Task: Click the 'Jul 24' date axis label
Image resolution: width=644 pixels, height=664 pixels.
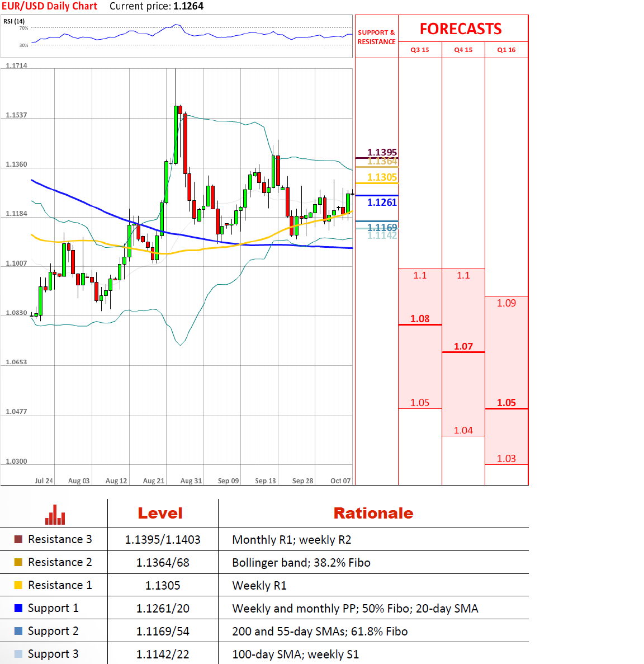Action: [x=44, y=481]
